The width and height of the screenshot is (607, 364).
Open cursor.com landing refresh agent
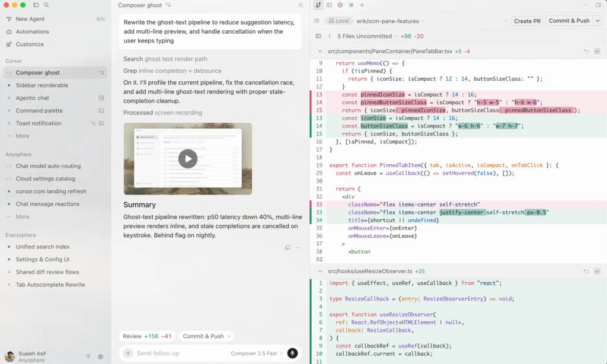click(55, 191)
